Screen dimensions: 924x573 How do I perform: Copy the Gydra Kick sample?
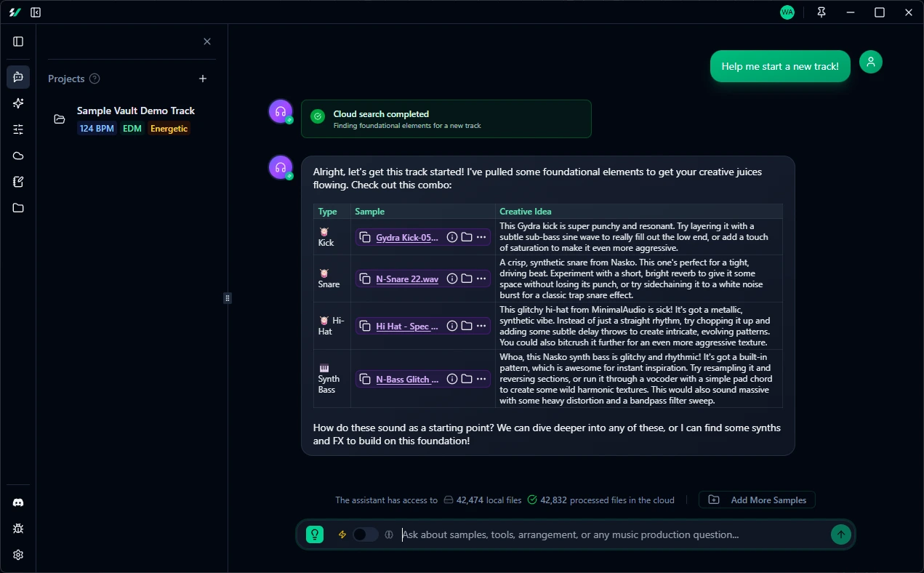[x=365, y=237]
